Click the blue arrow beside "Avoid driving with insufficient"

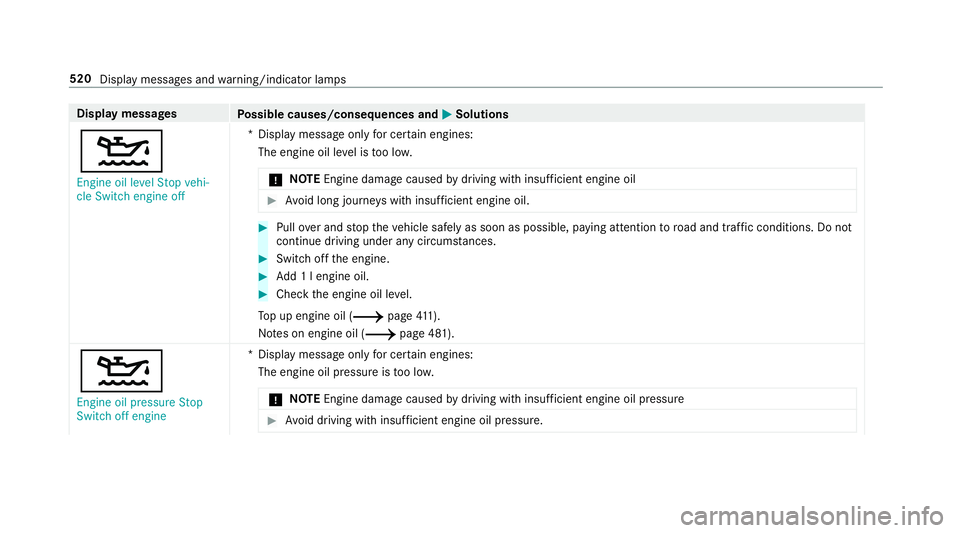[x=272, y=420]
